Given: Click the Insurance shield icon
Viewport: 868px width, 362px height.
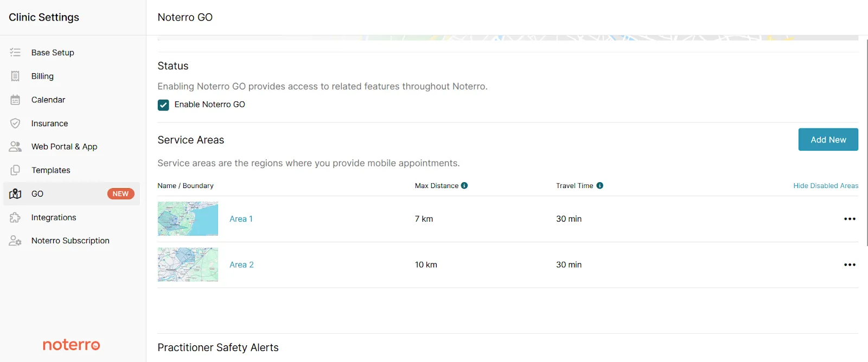Looking at the screenshot, I should [x=15, y=124].
